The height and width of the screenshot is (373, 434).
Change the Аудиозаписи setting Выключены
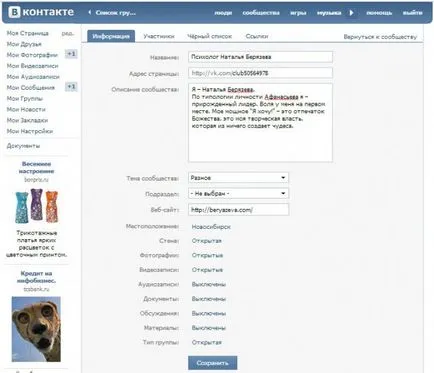[209, 284]
